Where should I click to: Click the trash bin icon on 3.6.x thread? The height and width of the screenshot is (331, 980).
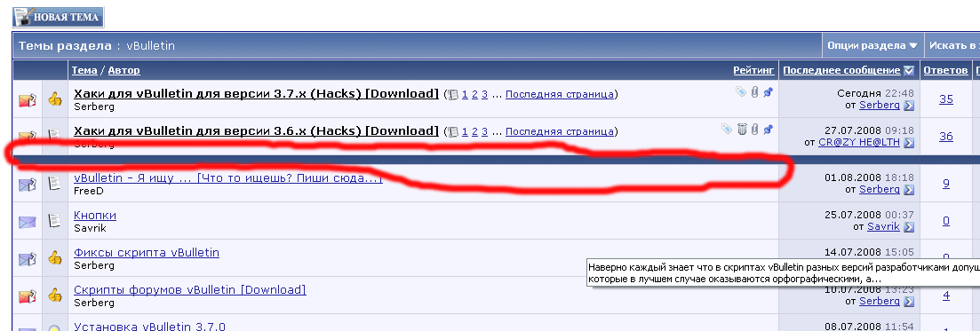[742, 130]
